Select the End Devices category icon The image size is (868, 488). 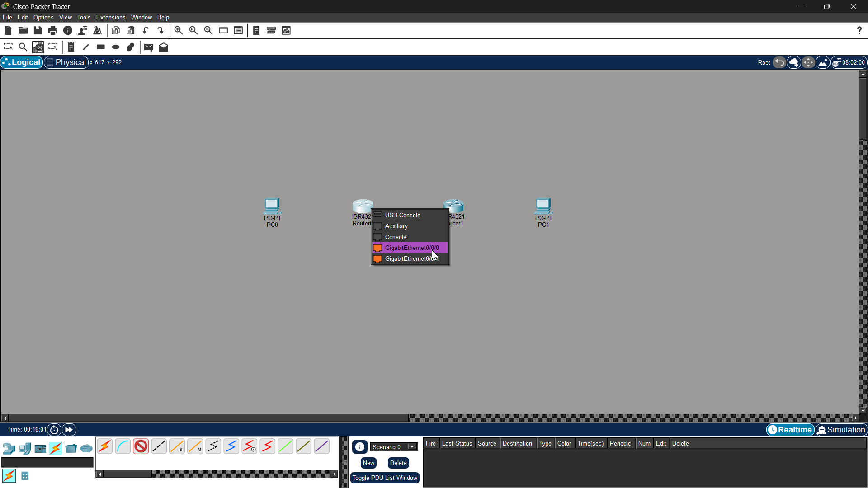[25, 449]
